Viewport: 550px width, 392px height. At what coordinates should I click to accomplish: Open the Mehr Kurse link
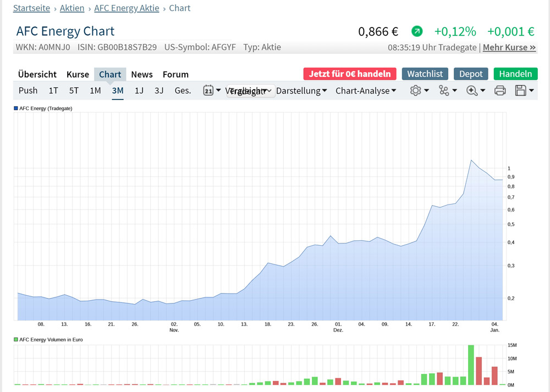pyautogui.click(x=509, y=47)
